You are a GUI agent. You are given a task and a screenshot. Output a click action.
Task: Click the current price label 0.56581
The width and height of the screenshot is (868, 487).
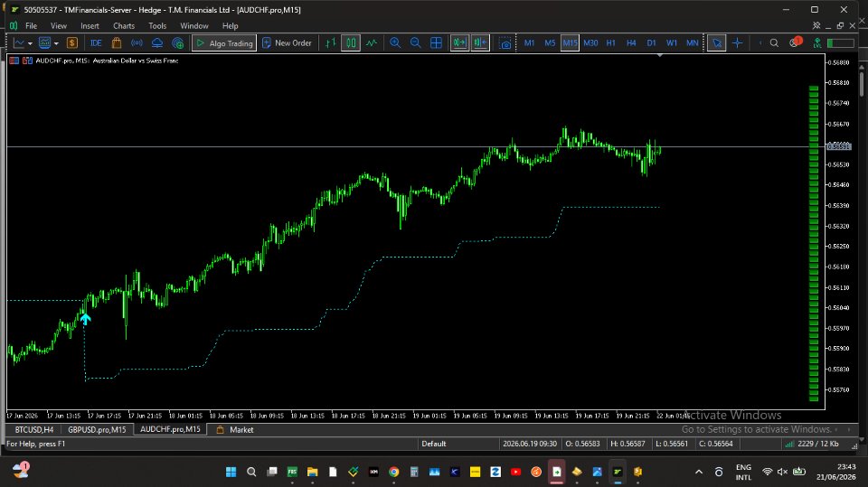click(839, 146)
